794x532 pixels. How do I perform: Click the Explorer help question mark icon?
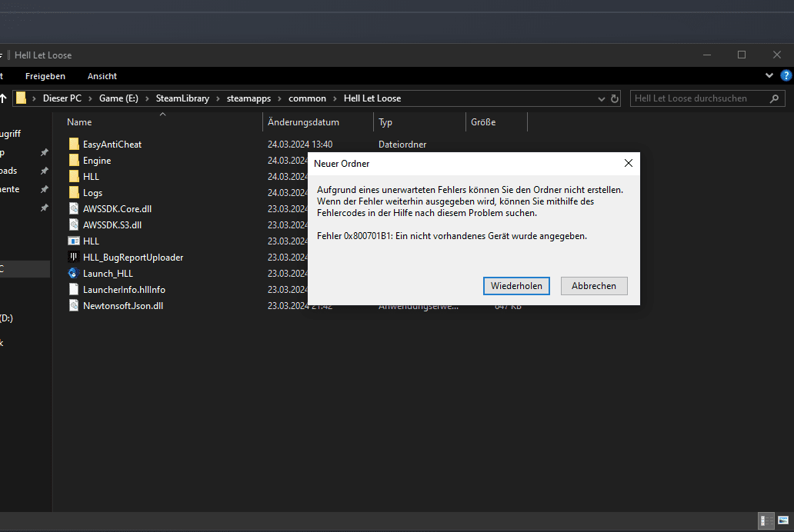(786, 75)
